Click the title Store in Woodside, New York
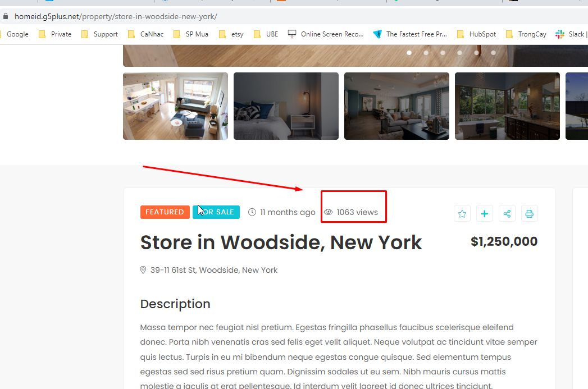Screen dimensions: 588x389 point(281,242)
